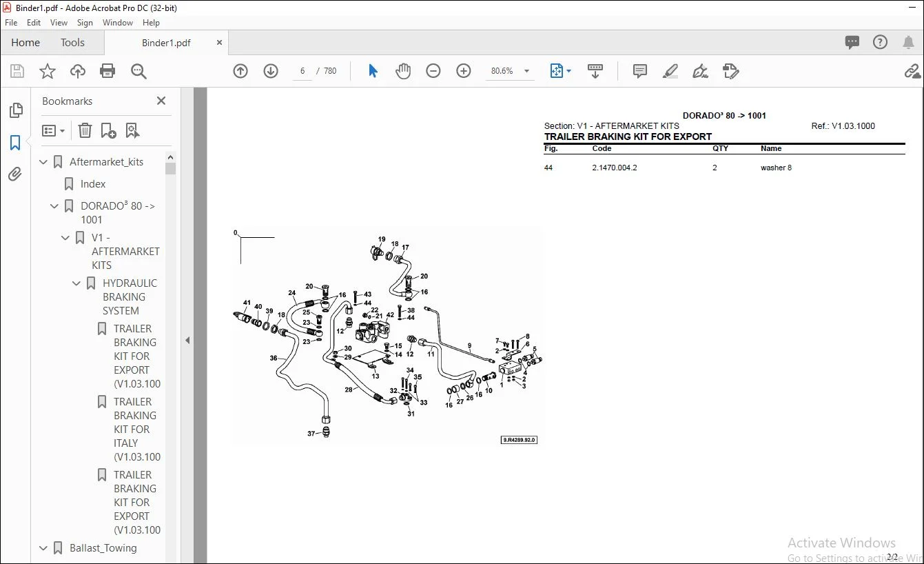The width and height of the screenshot is (924, 564).
Task: Open the chat comments icon at top right
Action: (852, 42)
